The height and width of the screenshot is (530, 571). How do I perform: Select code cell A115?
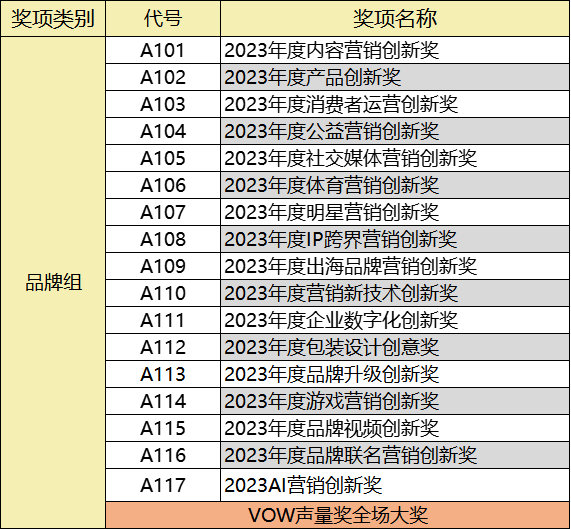click(x=163, y=428)
